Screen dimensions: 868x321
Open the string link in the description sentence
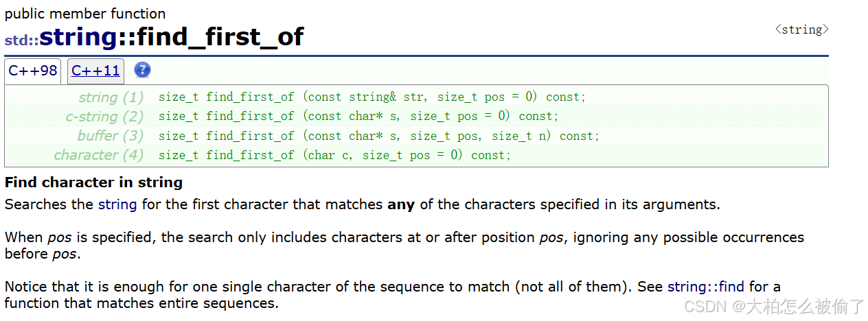coord(117,204)
